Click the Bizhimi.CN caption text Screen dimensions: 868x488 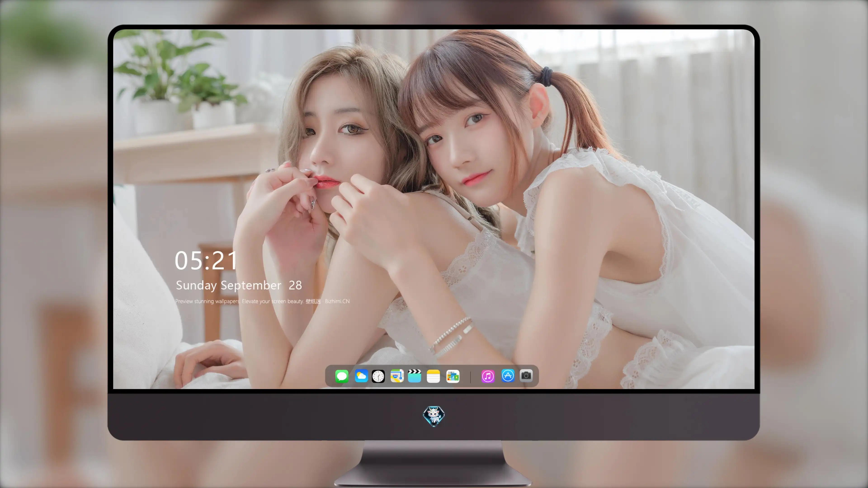click(x=337, y=301)
